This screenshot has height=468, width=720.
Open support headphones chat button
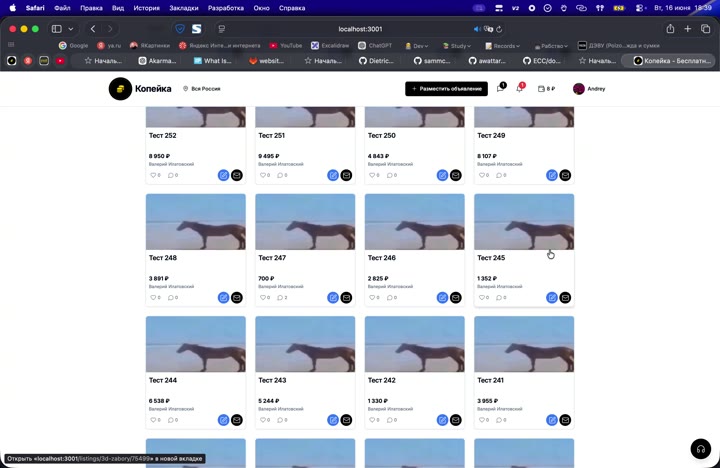pyautogui.click(x=701, y=449)
